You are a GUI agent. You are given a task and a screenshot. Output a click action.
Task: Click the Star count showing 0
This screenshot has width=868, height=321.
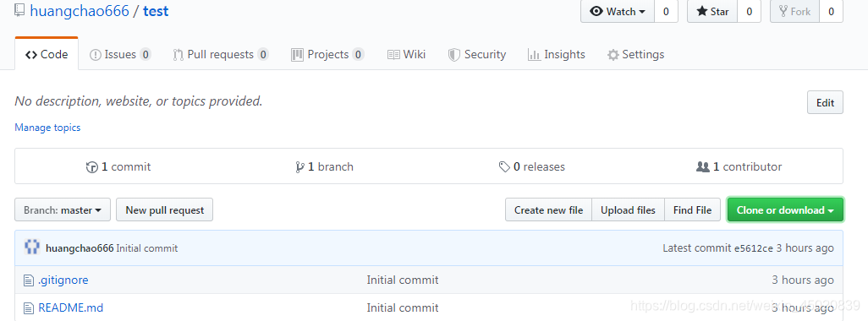(x=749, y=11)
